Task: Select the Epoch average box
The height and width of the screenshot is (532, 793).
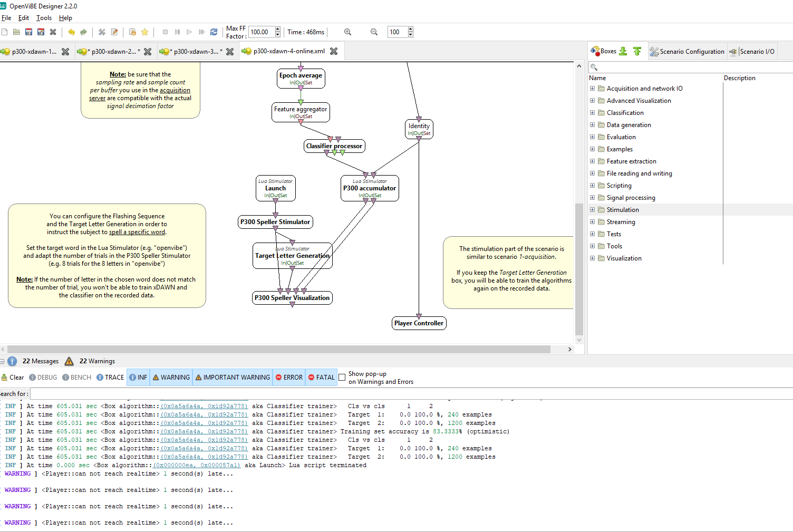Action: pyautogui.click(x=301, y=78)
